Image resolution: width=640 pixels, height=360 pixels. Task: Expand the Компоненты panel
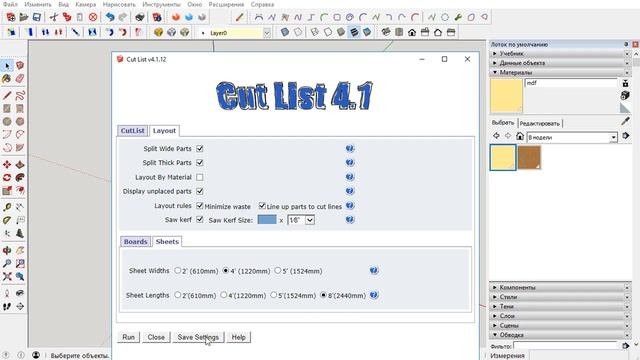click(x=560, y=287)
